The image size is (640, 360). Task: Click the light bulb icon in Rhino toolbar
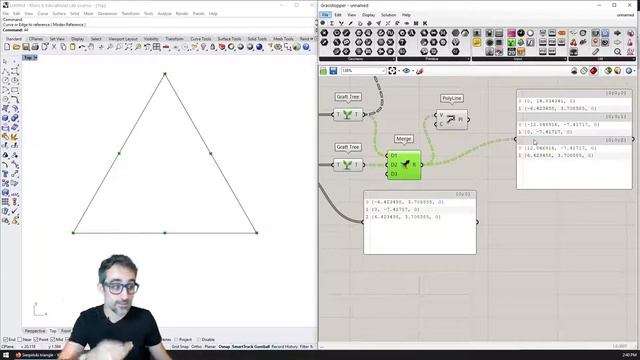point(204,47)
